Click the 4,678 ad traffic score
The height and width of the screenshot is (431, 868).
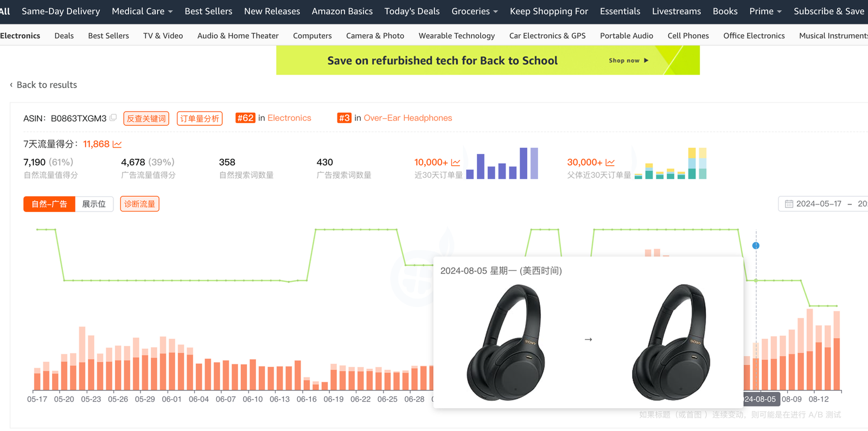133,162
